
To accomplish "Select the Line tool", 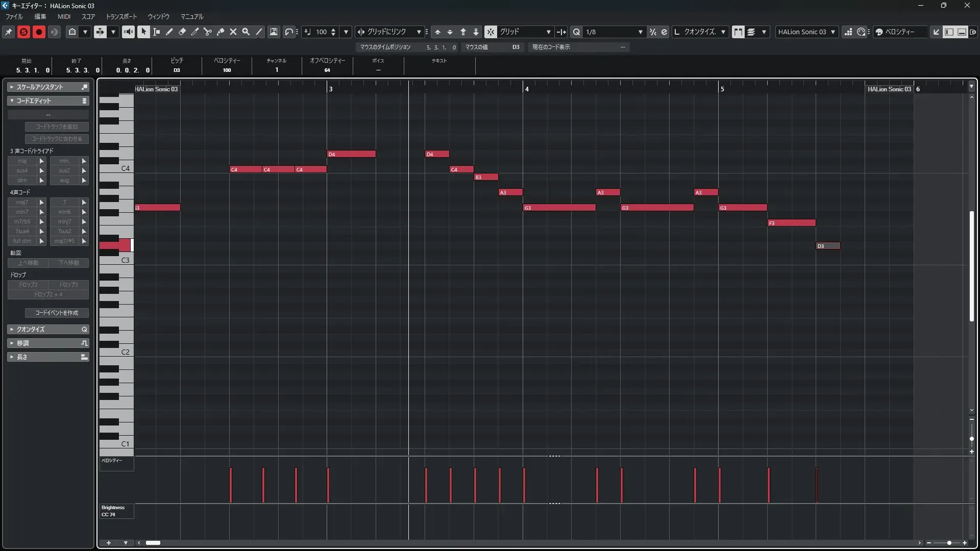I will [259, 32].
